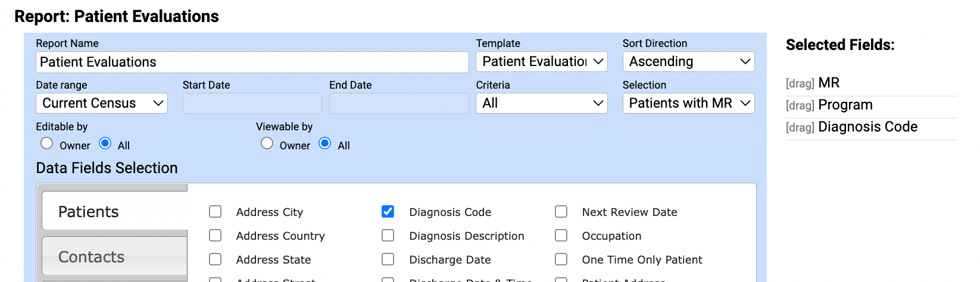Check the Occupation field checkbox
Viewport: 980px width, 282px height.
point(561,236)
